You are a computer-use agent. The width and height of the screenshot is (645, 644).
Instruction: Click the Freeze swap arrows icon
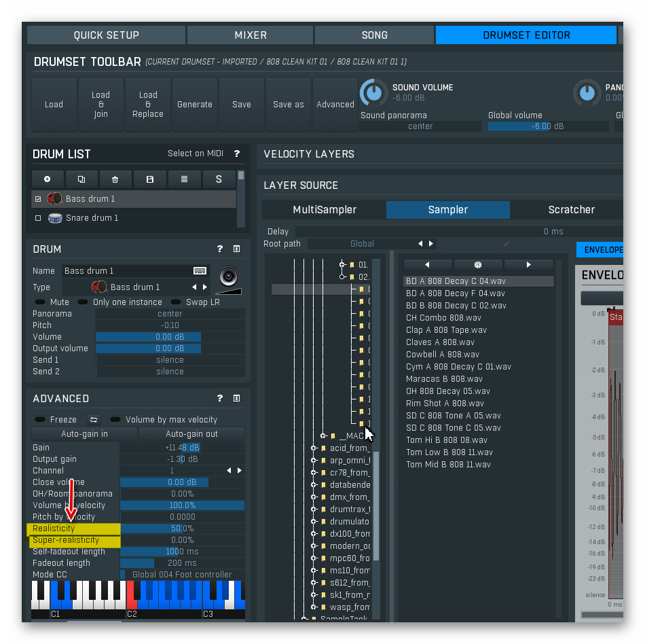tap(94, 420)
